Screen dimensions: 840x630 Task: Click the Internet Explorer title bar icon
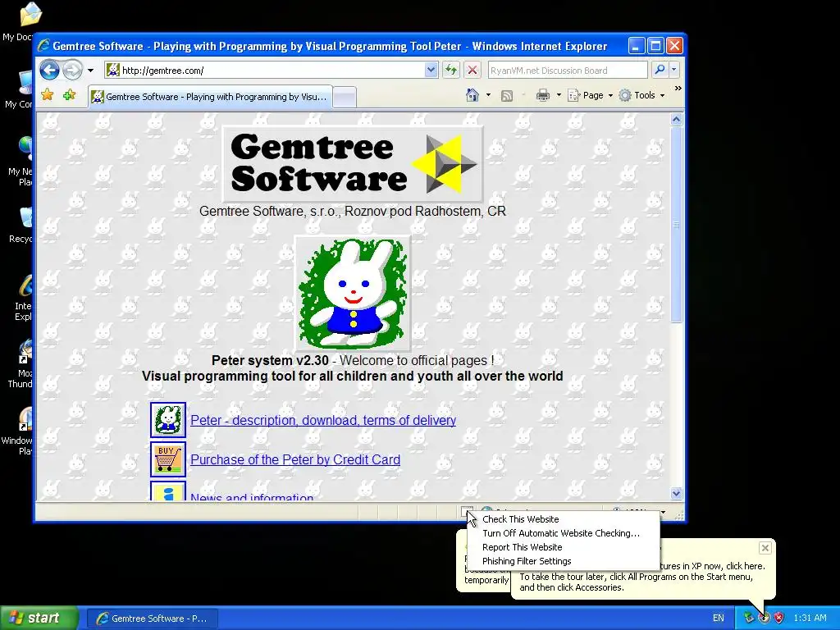point(43,46)
